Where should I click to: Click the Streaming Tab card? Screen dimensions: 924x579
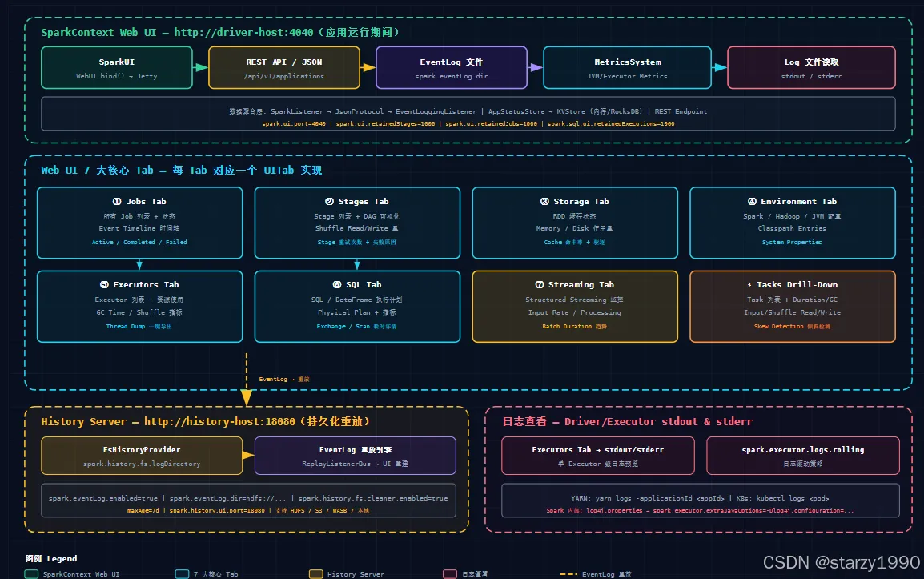575,307
